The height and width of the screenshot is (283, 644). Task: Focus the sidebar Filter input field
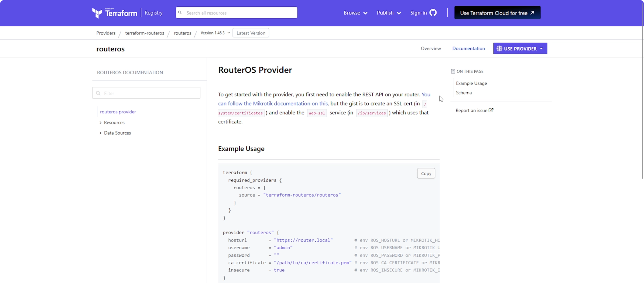tap(150, 93)
